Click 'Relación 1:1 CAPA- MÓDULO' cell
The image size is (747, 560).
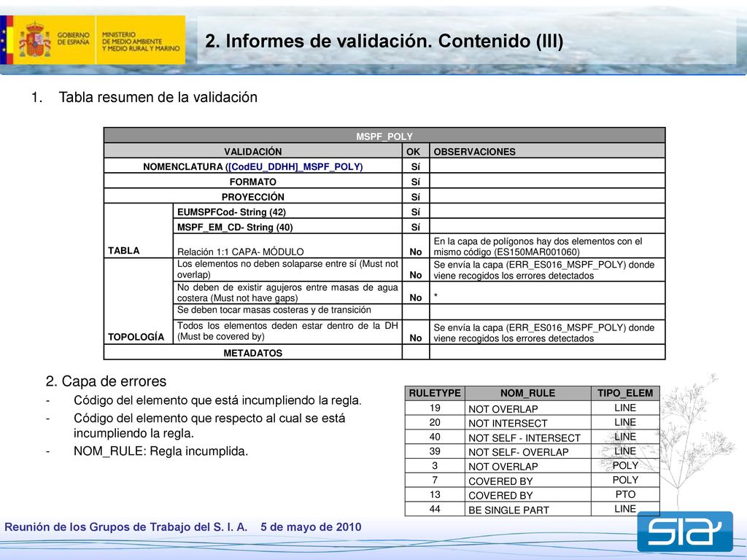[x=287, y=246]
